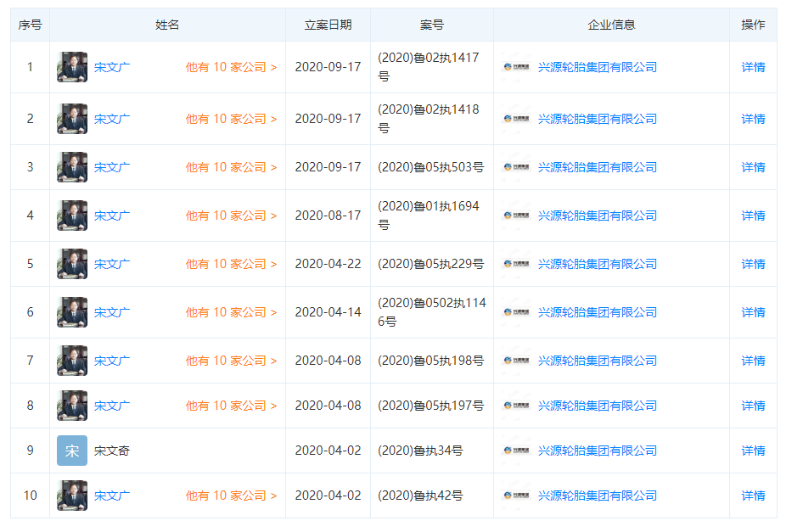Image resolution: width=786 pixels, height=532 pixels.
Task: Click the 案号 column header
Action: click(431, 25)
